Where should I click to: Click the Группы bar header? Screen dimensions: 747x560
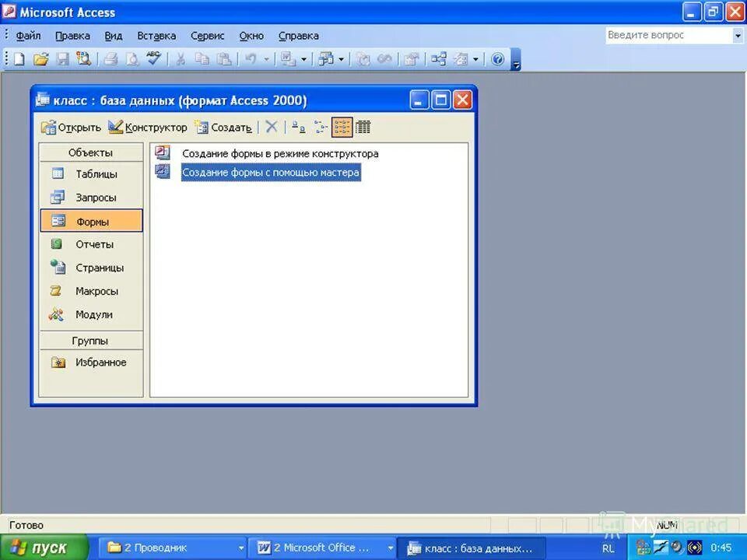pos(90,341)
